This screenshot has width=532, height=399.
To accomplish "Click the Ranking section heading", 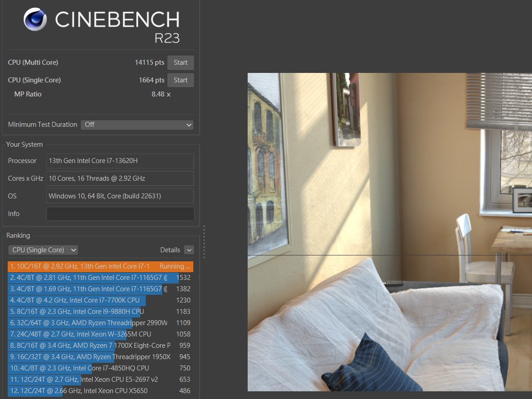I will coord(18,236).
